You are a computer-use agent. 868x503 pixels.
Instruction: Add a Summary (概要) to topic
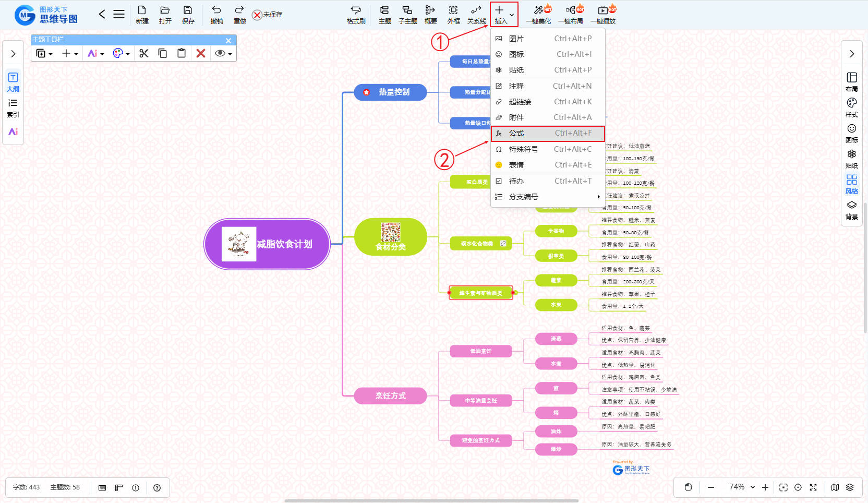coord(430,14)
